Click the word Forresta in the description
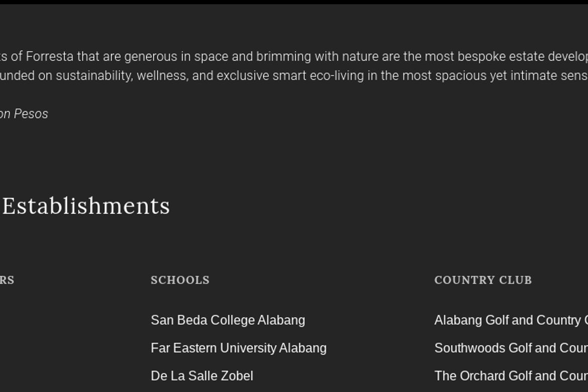588x392 pixels. tap(49, 56)
